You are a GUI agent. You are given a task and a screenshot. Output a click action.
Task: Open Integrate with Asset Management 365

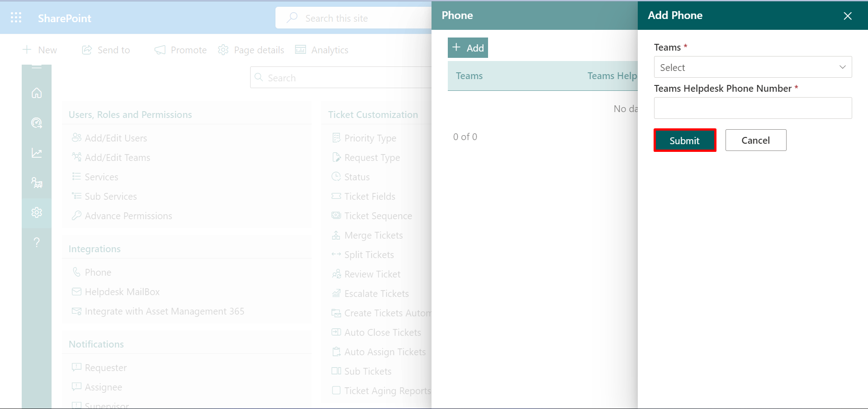pyautogui.click(x=165, y=311)
